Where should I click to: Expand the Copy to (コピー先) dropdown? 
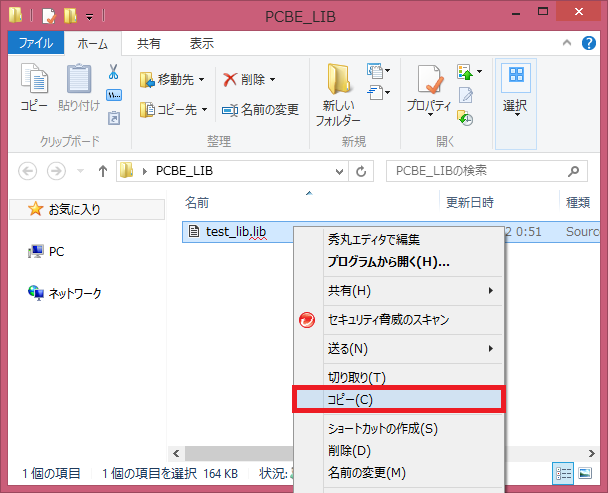[173, 109]
